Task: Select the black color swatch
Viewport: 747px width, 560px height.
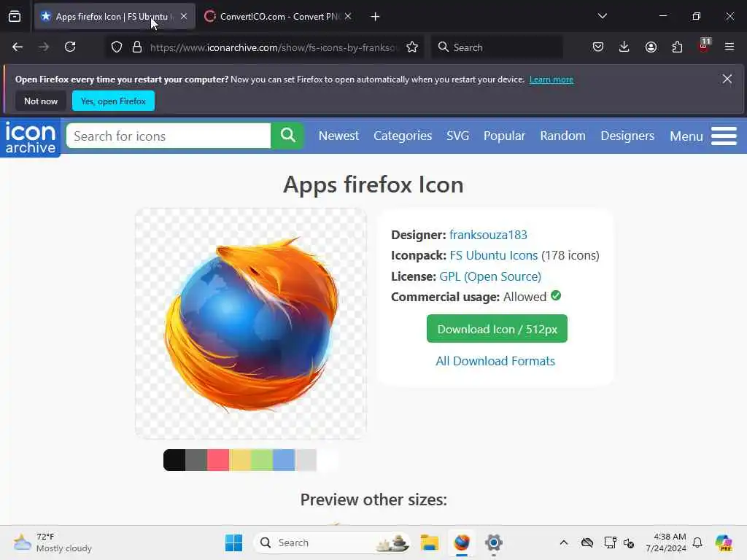Action: pos(174,460)
